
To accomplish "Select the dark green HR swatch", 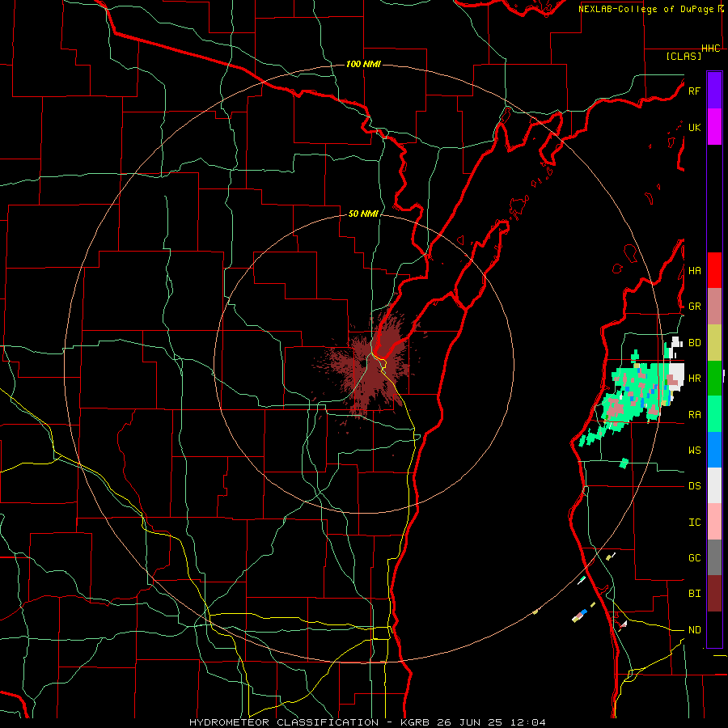I will pyautogui.click(x=714, y=378).
